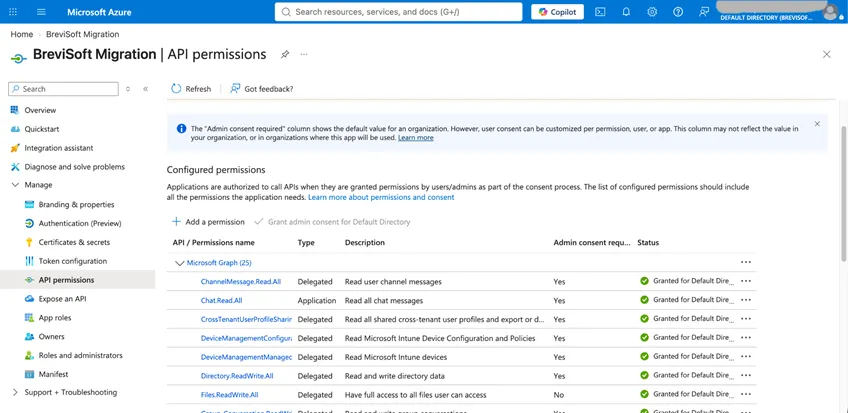This screenshot has width=848, height=413.
Task: Collapse the sidebar with double chevron
Action: tap(145, 89)
